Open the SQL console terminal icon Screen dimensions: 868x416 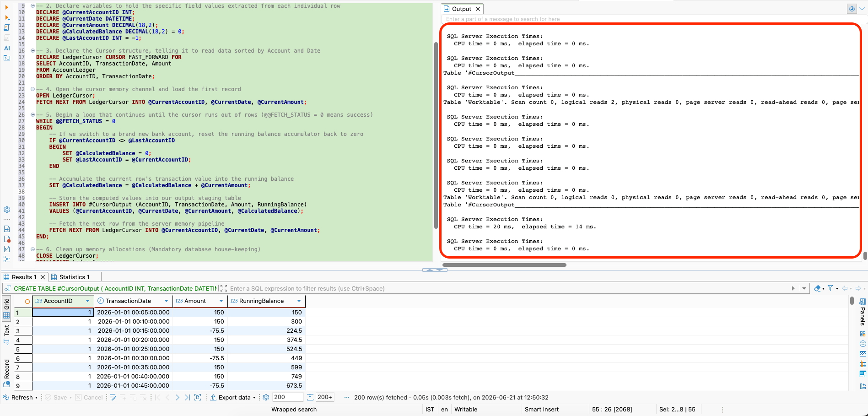click(7, 58)
